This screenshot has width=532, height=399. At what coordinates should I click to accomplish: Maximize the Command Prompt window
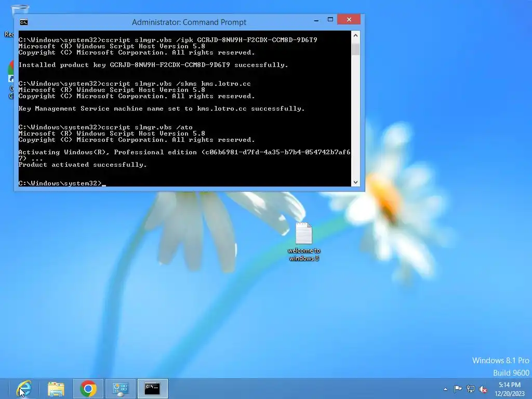(x=330, y=20)
